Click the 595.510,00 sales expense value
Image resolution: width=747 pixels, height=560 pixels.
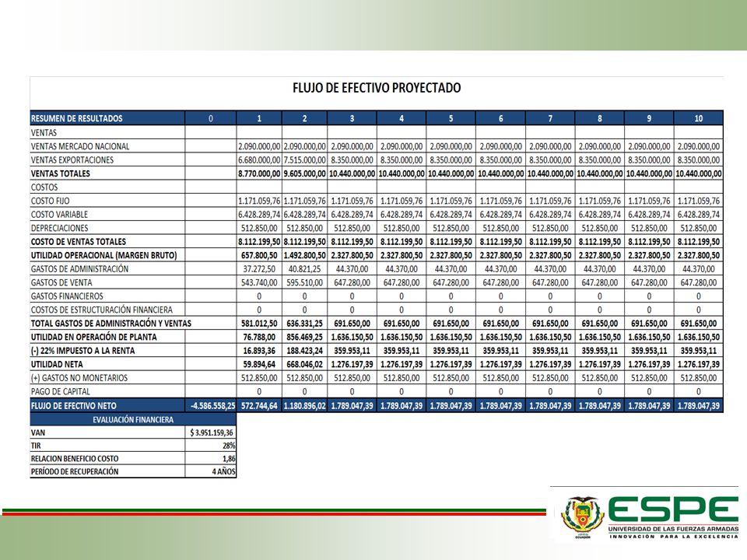click(x=304, y=282)
